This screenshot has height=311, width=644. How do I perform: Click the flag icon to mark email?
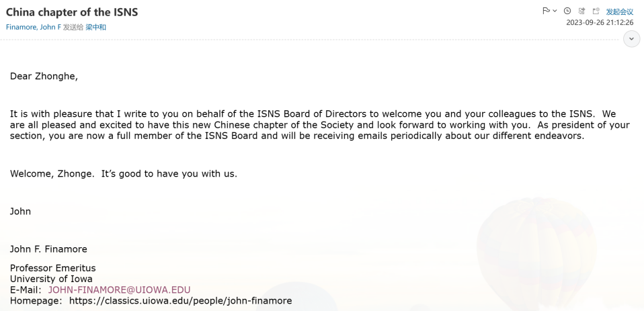click(x=545, y=11)
